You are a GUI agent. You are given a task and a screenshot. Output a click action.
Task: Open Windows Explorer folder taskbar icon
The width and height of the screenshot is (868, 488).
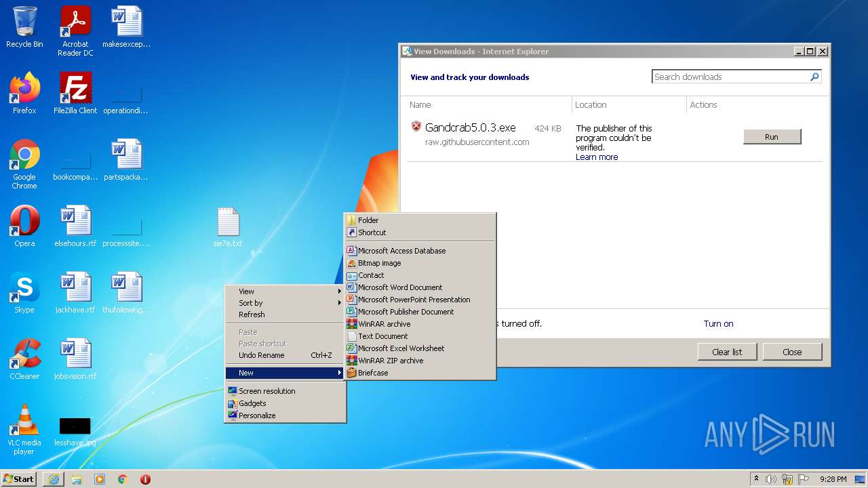pyautogui.click(x=77, y=479)
